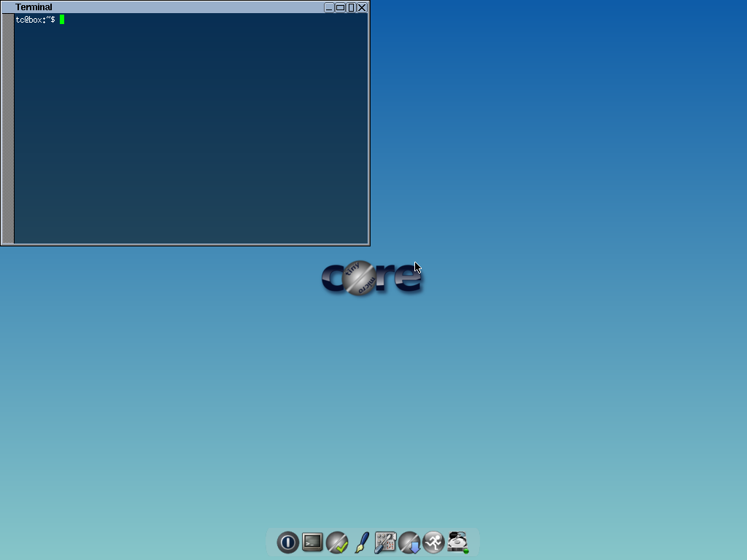The image size is (747, 560).
Task: Click the green mounted-drive indicator on the disk icon
Action: [465, 549]
